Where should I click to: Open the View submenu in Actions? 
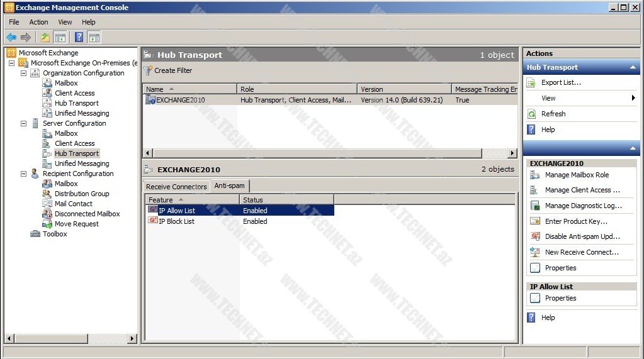[x=549, y=98]
